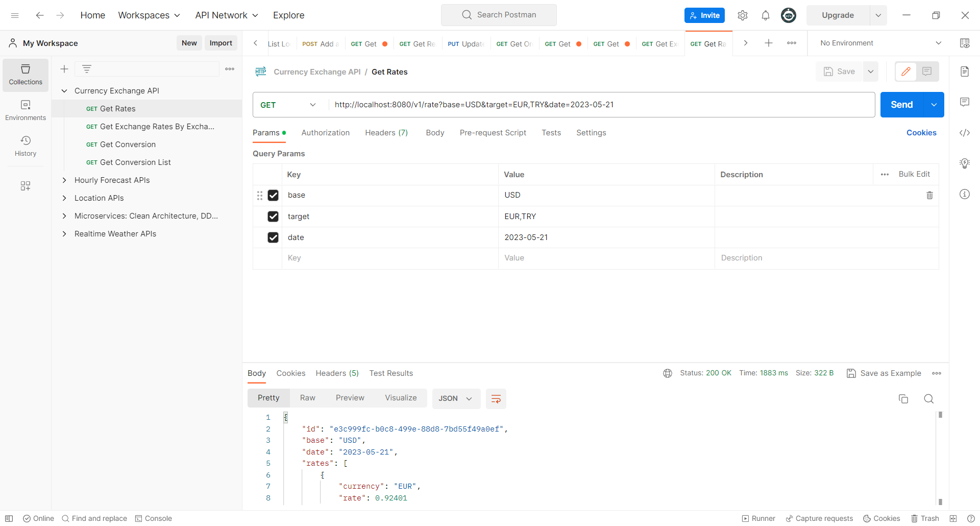This screenshot has width=980, height=526.
Task: Open the Environments sidebar panel
Action: coord(26,111)
